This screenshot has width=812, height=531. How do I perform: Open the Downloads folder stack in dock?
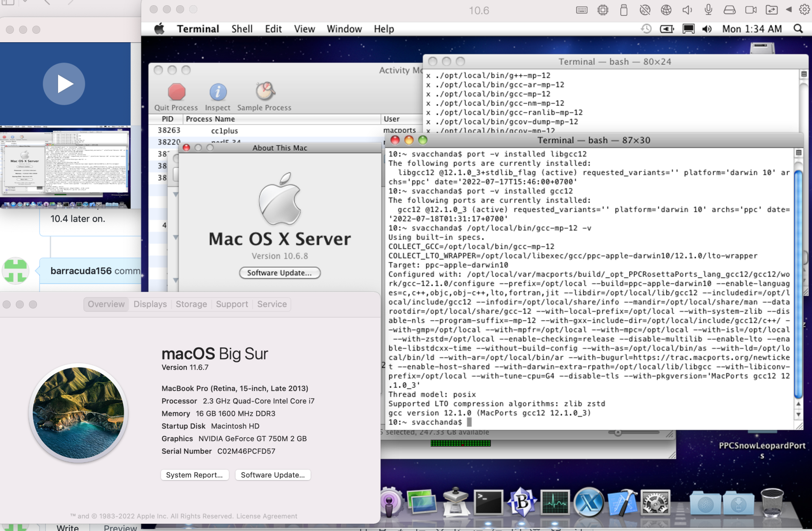pyautogui.click(x=739, y=504)
